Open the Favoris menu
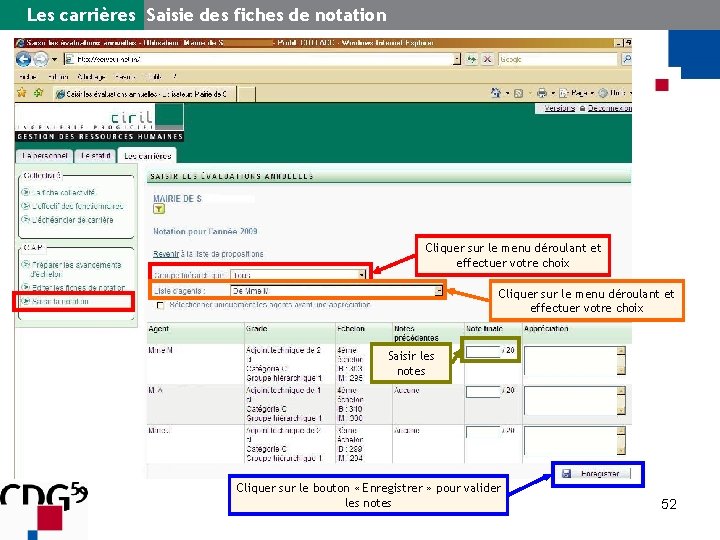This screenshot has width=720, height=540. point(124,77)
